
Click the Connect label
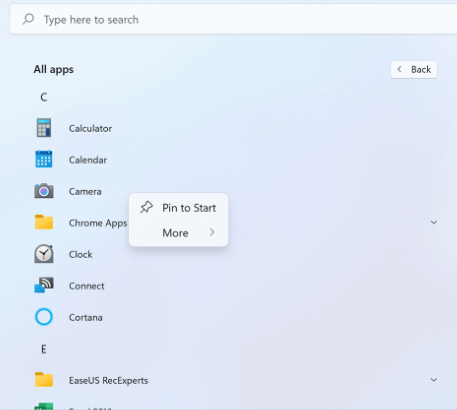(87, 286)
